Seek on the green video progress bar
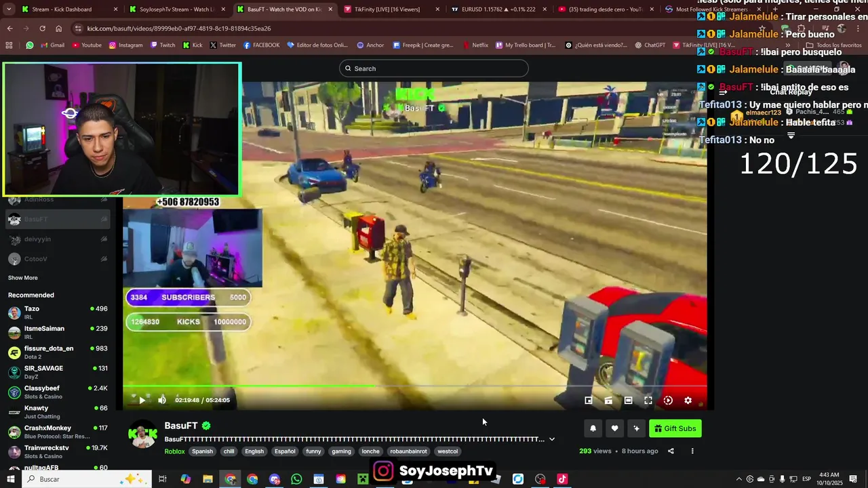 [414, 386]
